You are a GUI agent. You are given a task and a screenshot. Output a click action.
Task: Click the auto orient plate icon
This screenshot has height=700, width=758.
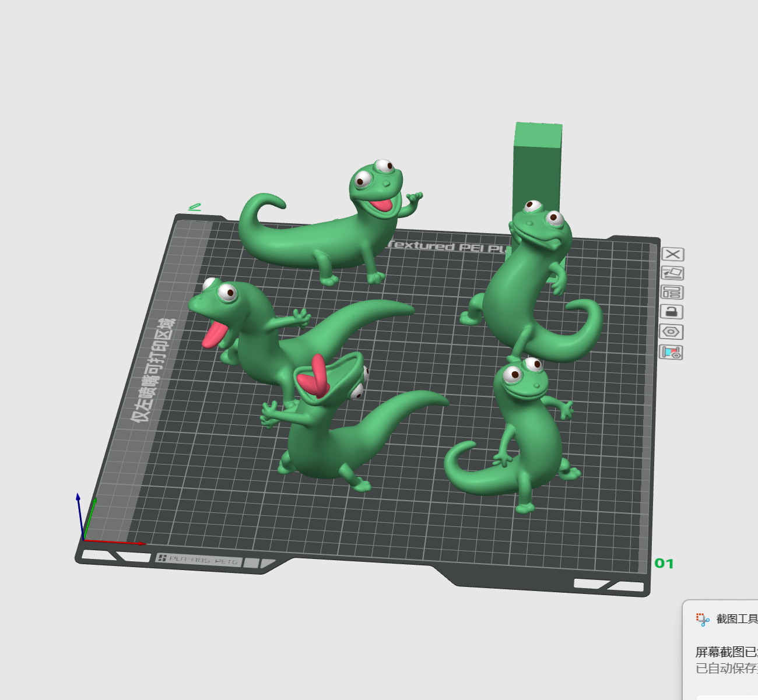tap(672, 273)
